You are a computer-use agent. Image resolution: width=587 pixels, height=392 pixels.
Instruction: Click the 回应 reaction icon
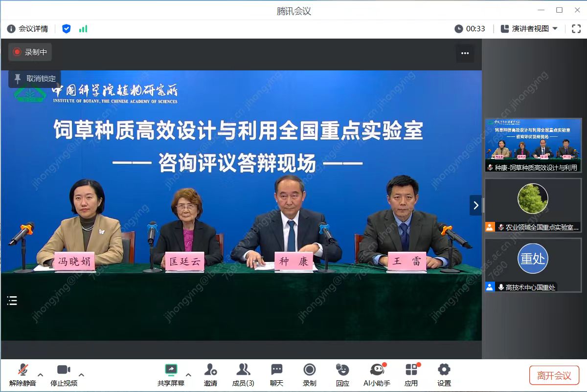(342, 374)
